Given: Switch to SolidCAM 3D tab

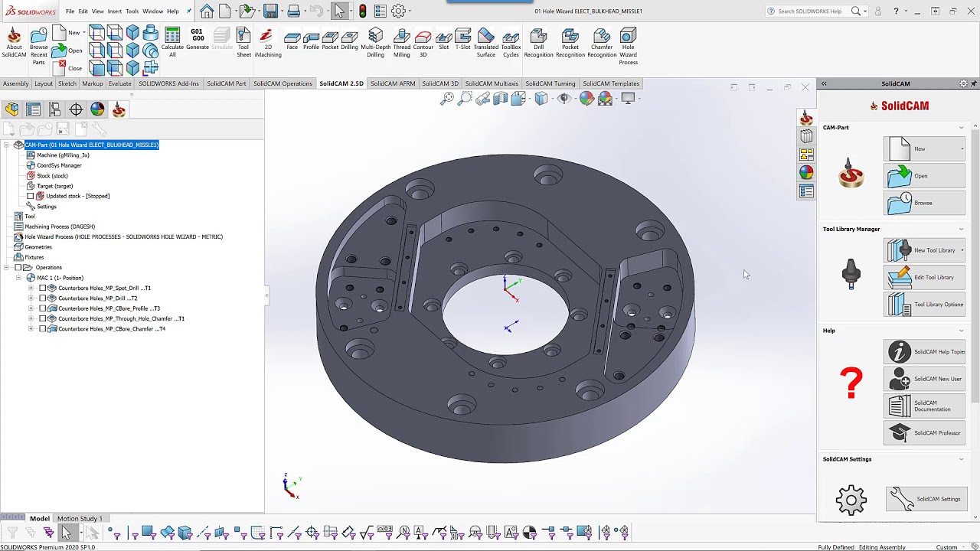Looking at the screenshot, I should click(440, 83).
